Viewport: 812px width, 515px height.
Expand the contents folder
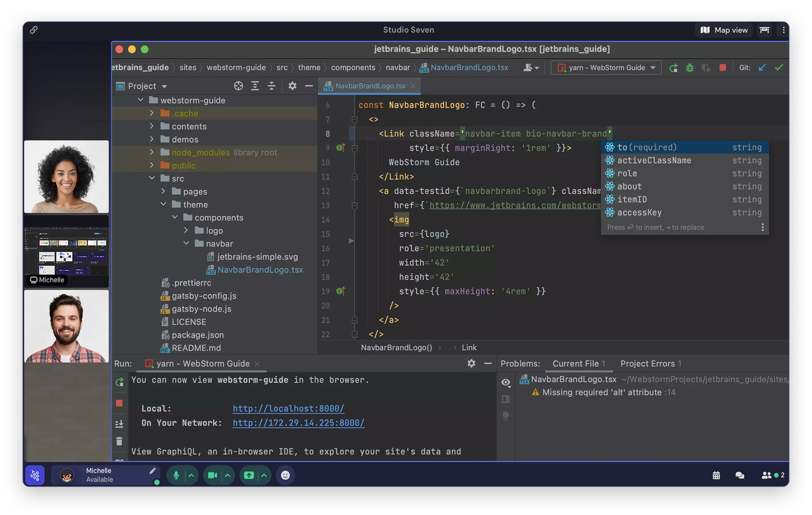pos(152,126)
